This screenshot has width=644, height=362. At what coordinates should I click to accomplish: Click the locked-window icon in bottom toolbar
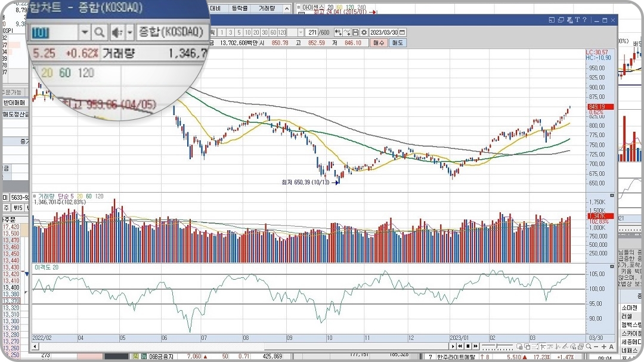519,346
